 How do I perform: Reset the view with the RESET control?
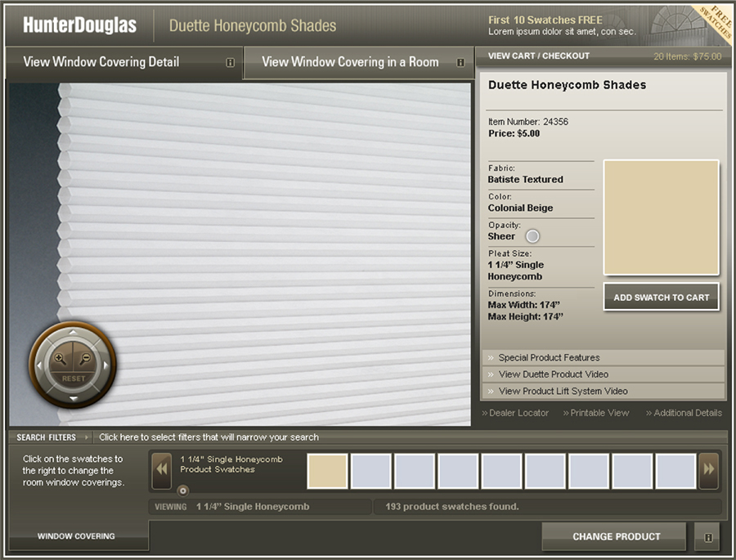[74, 379]
